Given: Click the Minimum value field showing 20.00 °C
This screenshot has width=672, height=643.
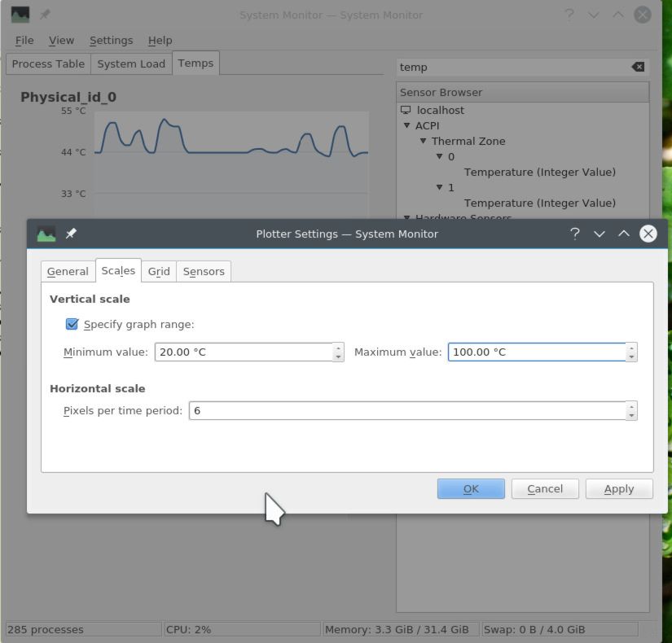Looking at the screenshot, I should point(244,352).
